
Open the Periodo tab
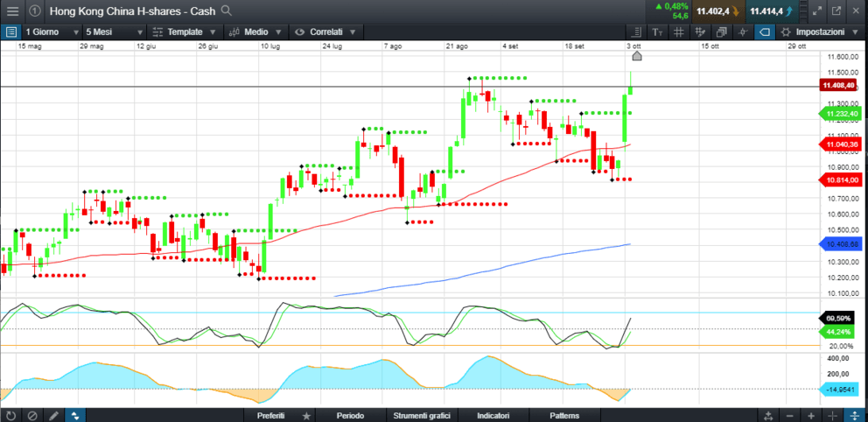pyautogui.click(x=350, y=415)
